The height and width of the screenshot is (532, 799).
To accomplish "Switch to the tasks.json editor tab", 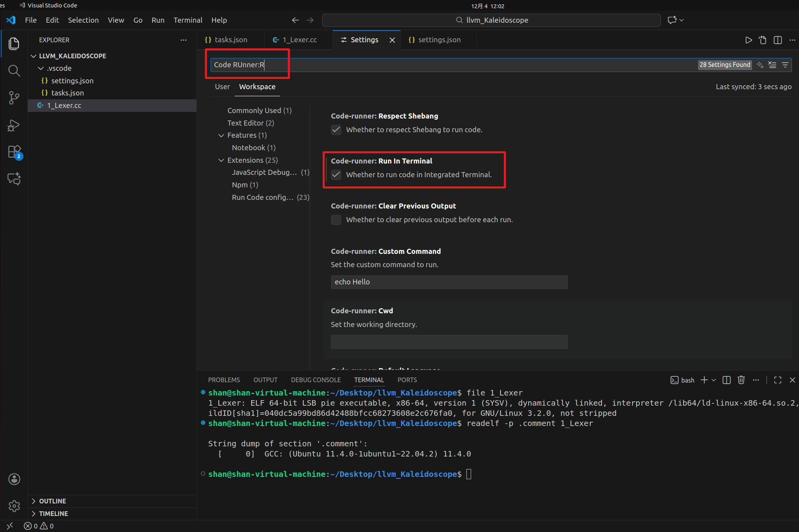I will 231,40.
